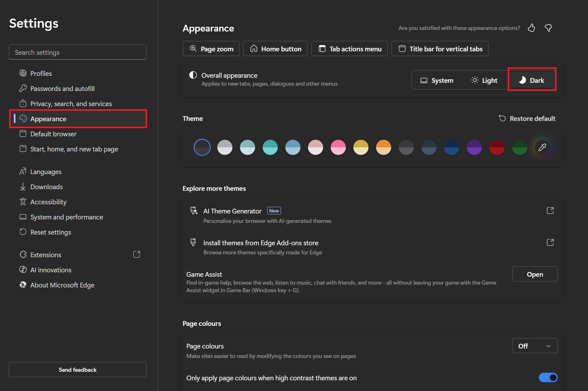
Task: Select the System appearance option
Action: click(x=437, y=81)
